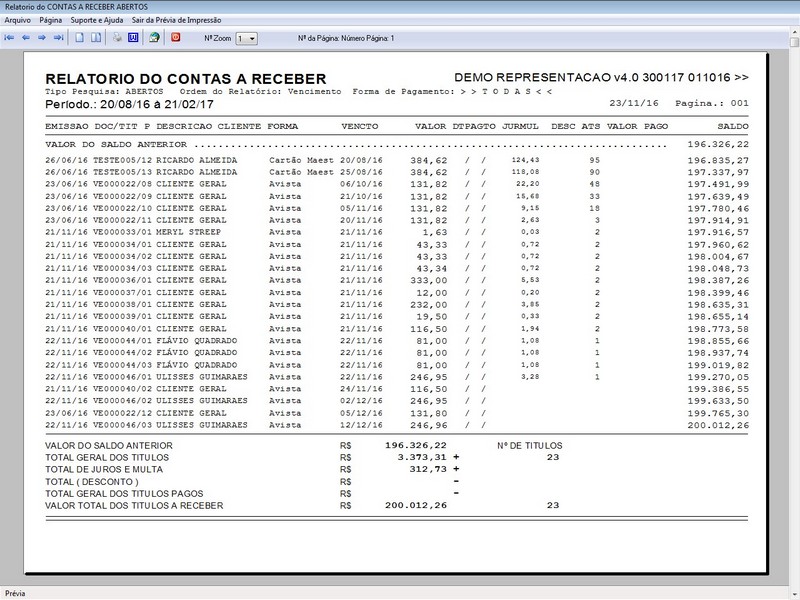Click the VE000022/12 CLIENTE GERAL row
Screen dimensions: 800x600
coord(397,413)
